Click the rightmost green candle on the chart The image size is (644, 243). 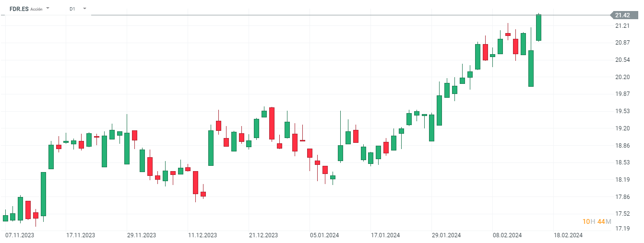pos(539,28)
